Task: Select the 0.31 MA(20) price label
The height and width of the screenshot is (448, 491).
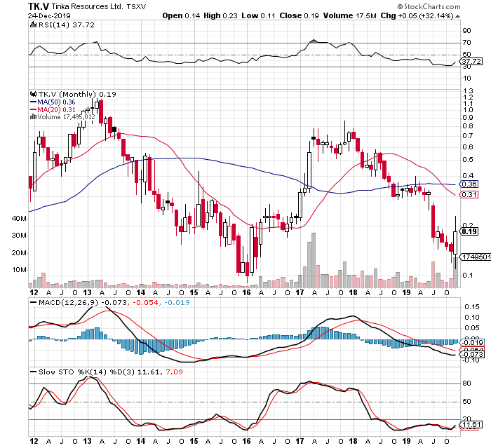Action: [x=469, y=195]
